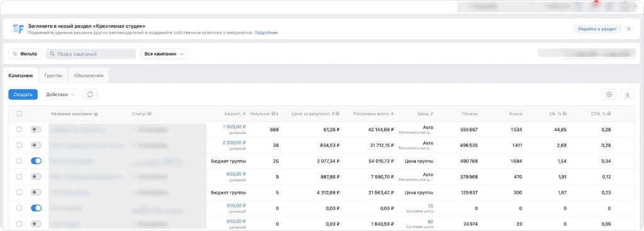This screenshot has height=231, width=644.
Task: Tick the checkbox for the 500,00 ₽ budget row
Action: tap(19, 224)
